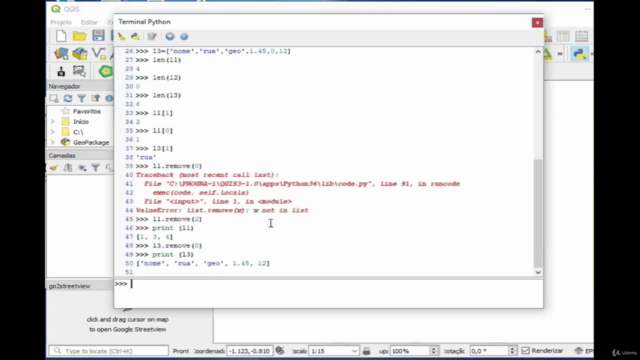Collapse all in Navegador panel
The image size is (640, 360).
click(96, 98)
